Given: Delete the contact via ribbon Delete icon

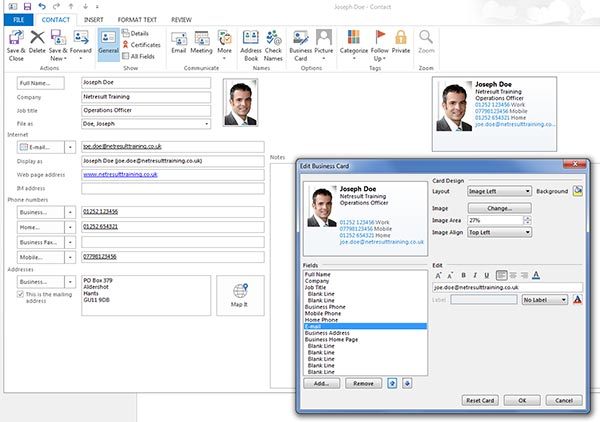Looking at the screenshot, I should point(37,42).
